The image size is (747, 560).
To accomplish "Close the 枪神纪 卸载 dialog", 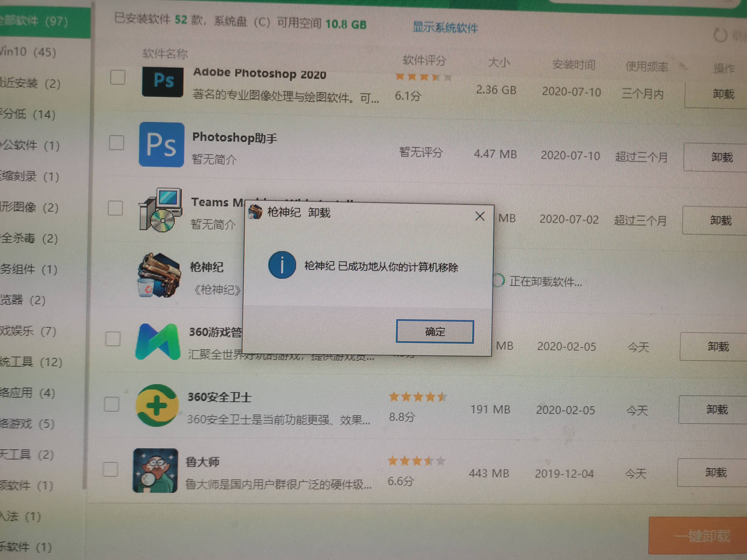I will (x=480, y=216).
